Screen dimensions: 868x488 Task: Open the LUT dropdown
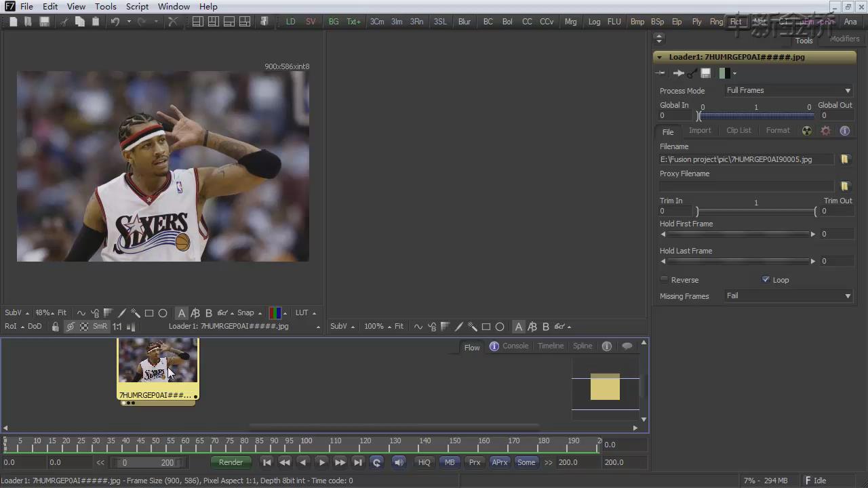tap(305, 313)
